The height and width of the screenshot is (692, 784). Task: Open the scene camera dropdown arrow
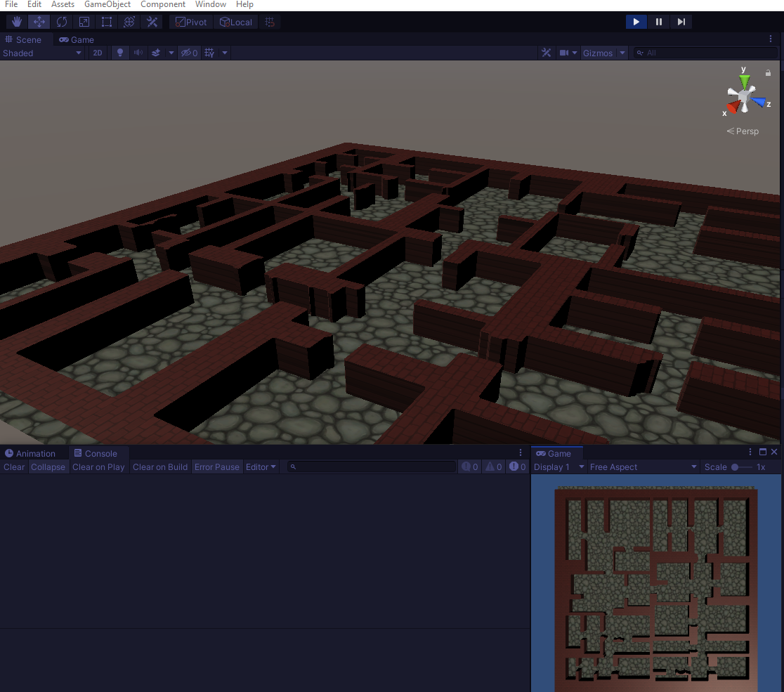point(575,53)
